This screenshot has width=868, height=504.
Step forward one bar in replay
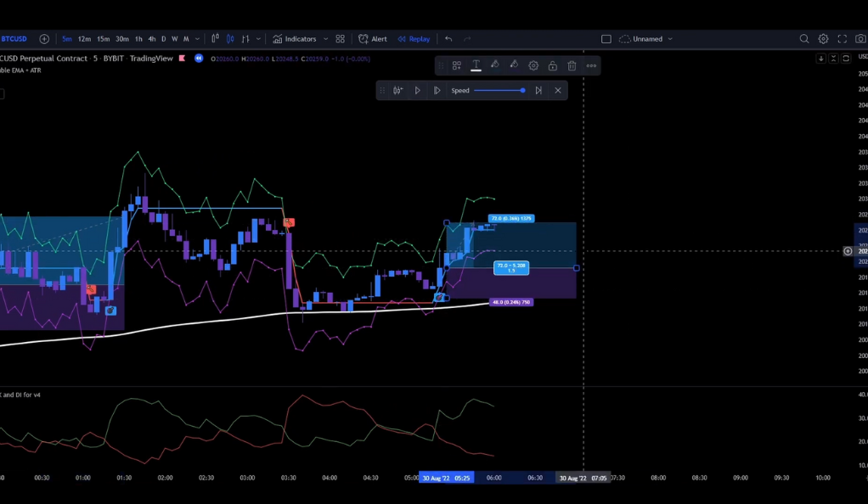point(437,90)
